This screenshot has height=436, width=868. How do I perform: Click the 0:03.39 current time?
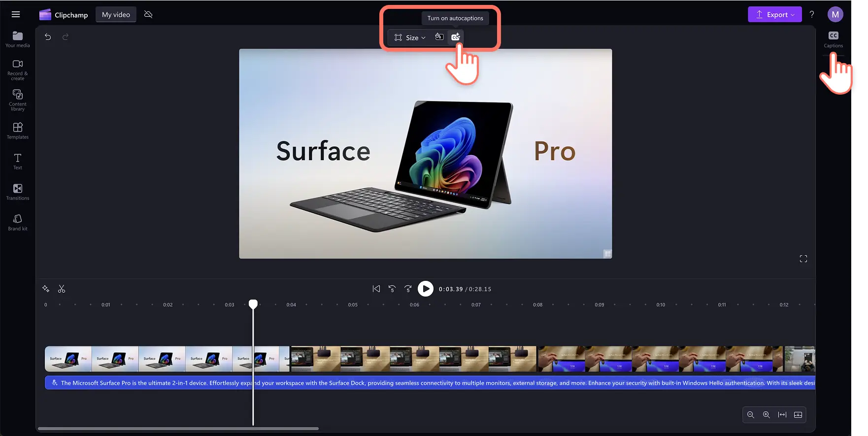point(451,289)
